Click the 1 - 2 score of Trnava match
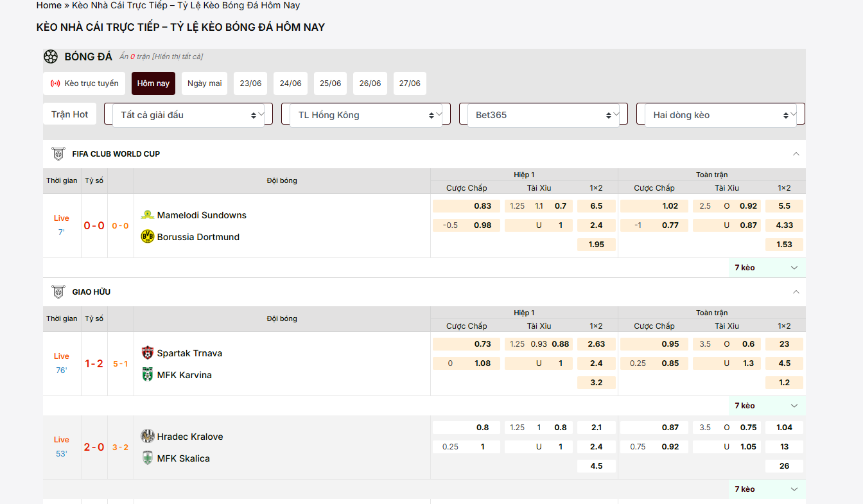This screenshot has height=504, width=863. [94, 364]
